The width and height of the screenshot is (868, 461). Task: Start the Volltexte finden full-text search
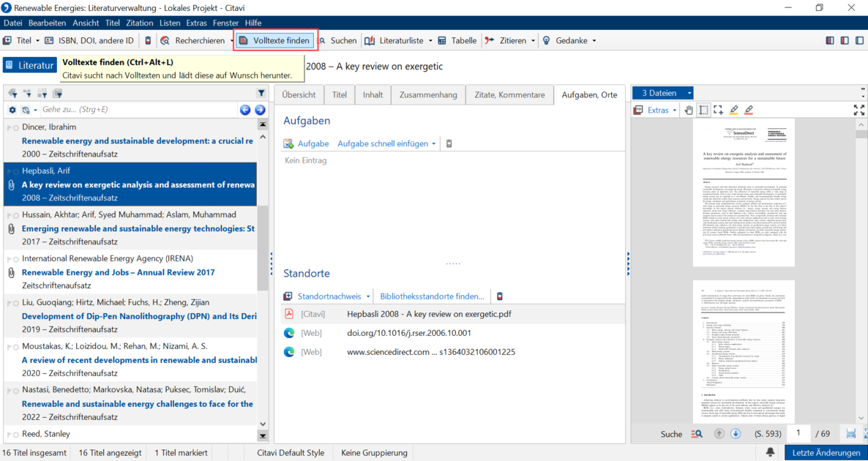[275, 40]
